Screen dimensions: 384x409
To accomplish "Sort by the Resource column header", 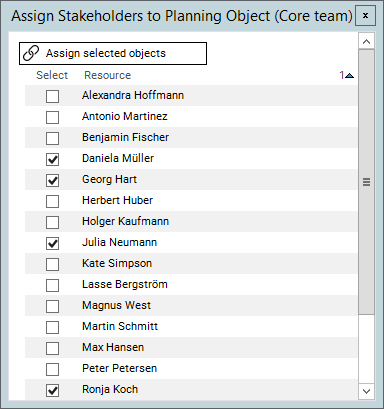I will (107, 75).
